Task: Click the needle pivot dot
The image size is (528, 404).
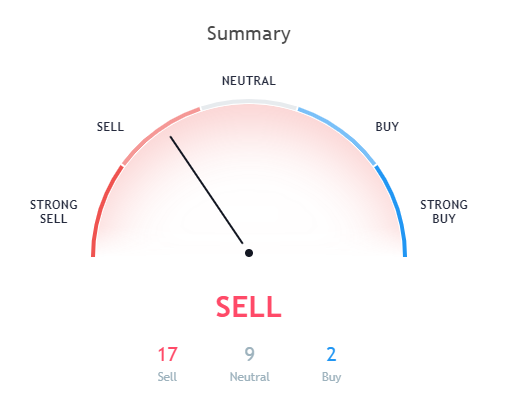Action: click(x=249, y=253)
